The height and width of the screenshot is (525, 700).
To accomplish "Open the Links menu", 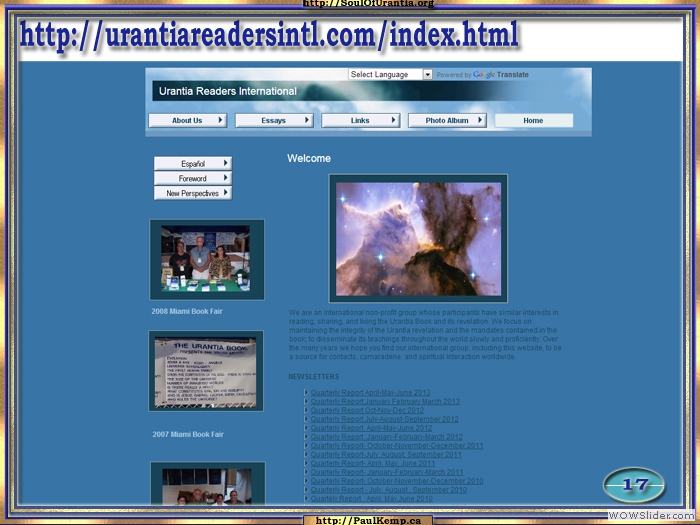I will click(x=361, y=121).
